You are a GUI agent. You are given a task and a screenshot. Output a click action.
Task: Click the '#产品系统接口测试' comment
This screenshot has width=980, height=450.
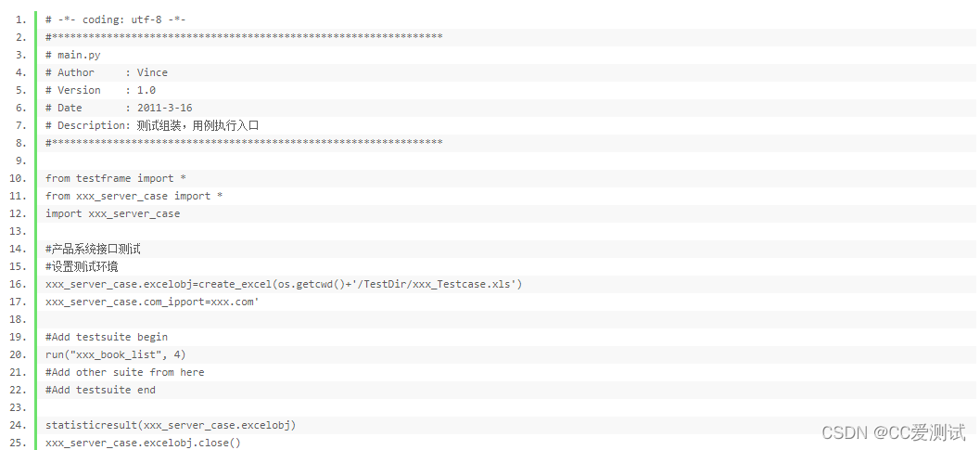point(93,249)
